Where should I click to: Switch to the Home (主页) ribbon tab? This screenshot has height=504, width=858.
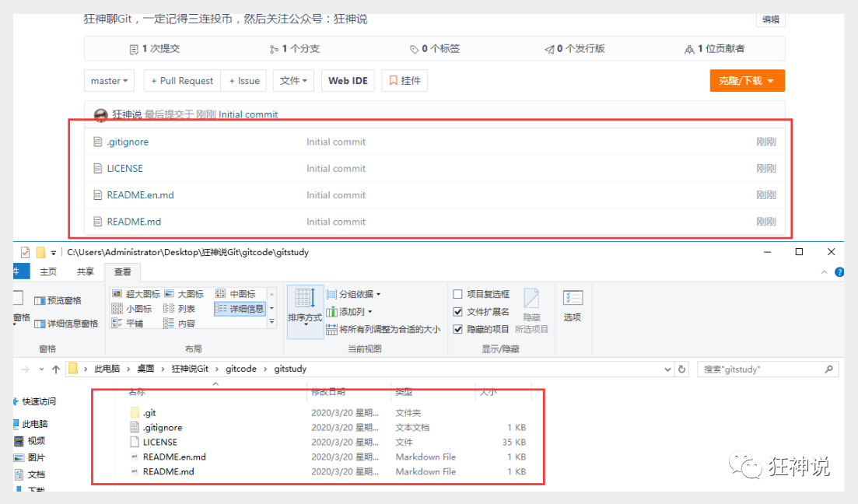coord(48,271)
